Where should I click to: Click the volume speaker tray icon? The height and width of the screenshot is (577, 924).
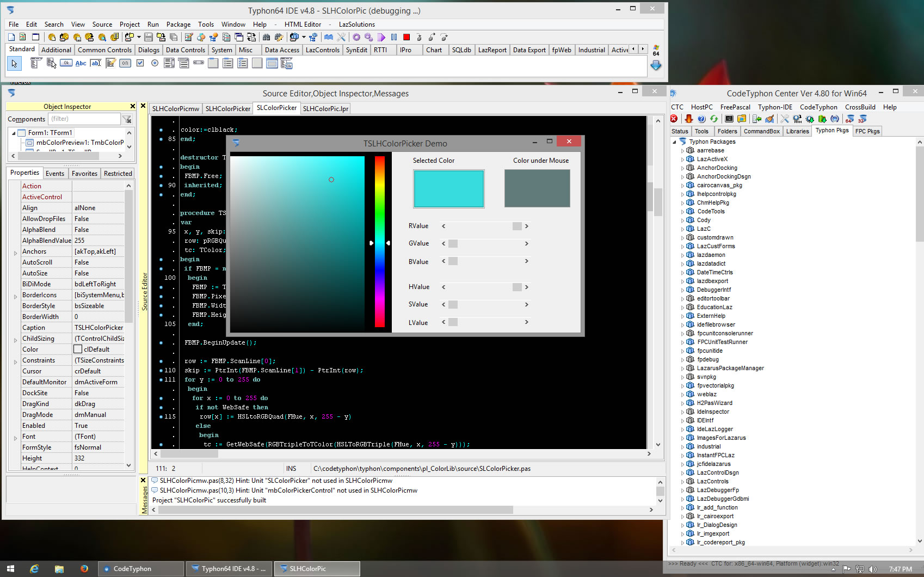[872, 569]
